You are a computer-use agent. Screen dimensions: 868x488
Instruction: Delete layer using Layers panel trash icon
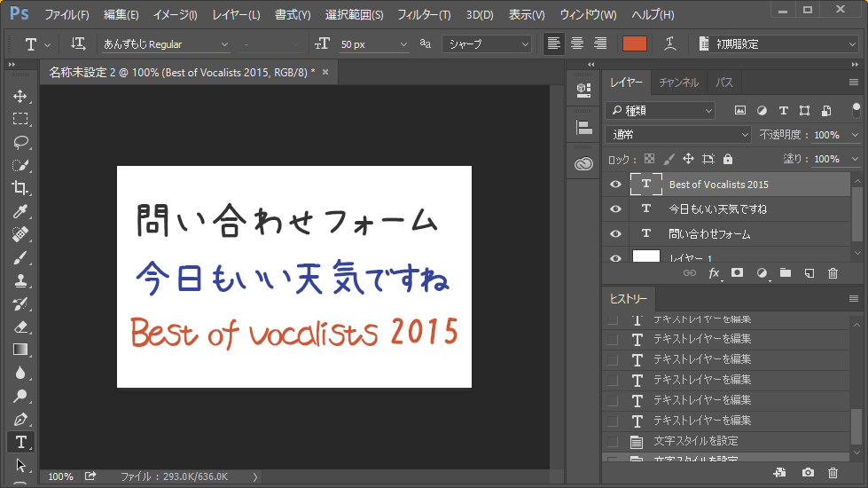coord(833,273)
